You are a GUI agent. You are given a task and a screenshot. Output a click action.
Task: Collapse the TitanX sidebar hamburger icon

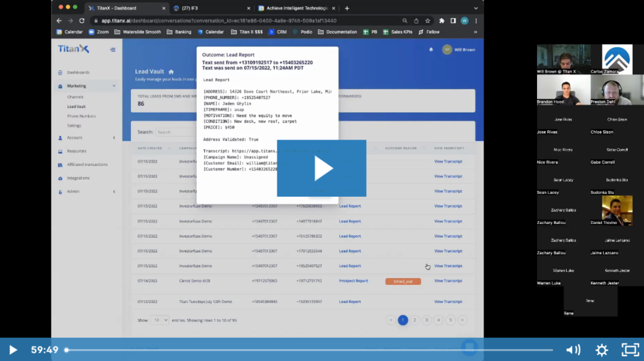pos(113,50)
